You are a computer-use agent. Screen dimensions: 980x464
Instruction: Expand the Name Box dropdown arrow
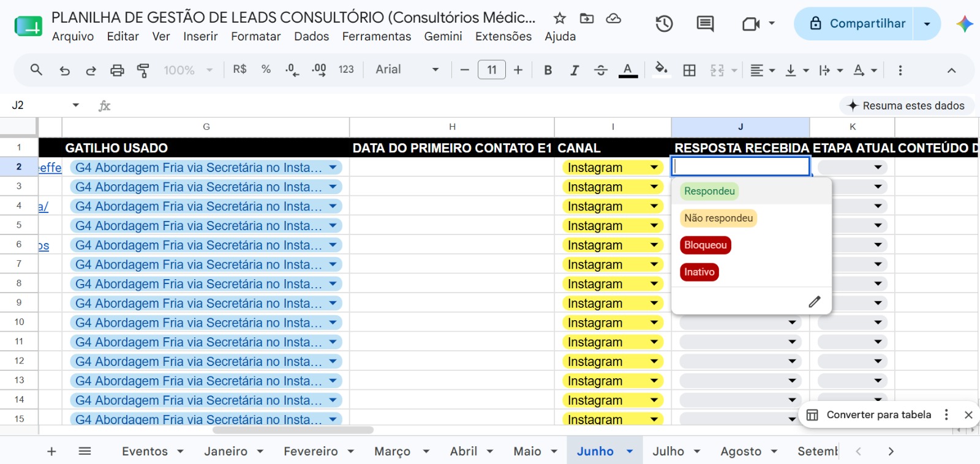click(76, 105)
